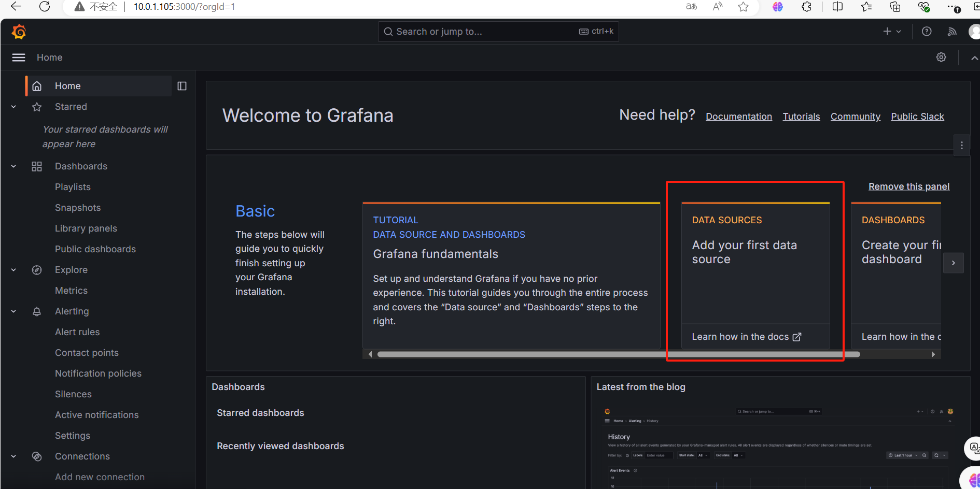Click the Explore compass icon

point(37,270)
